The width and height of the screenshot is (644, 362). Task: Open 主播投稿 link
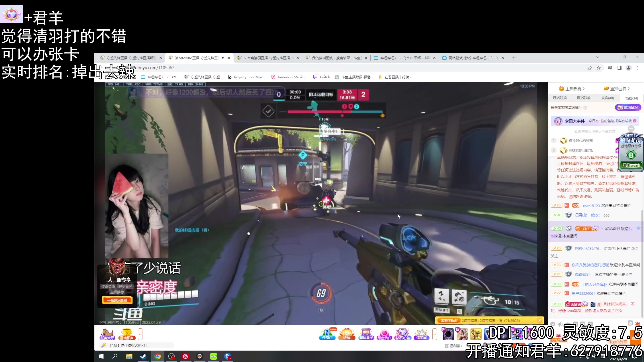[572, 88]
